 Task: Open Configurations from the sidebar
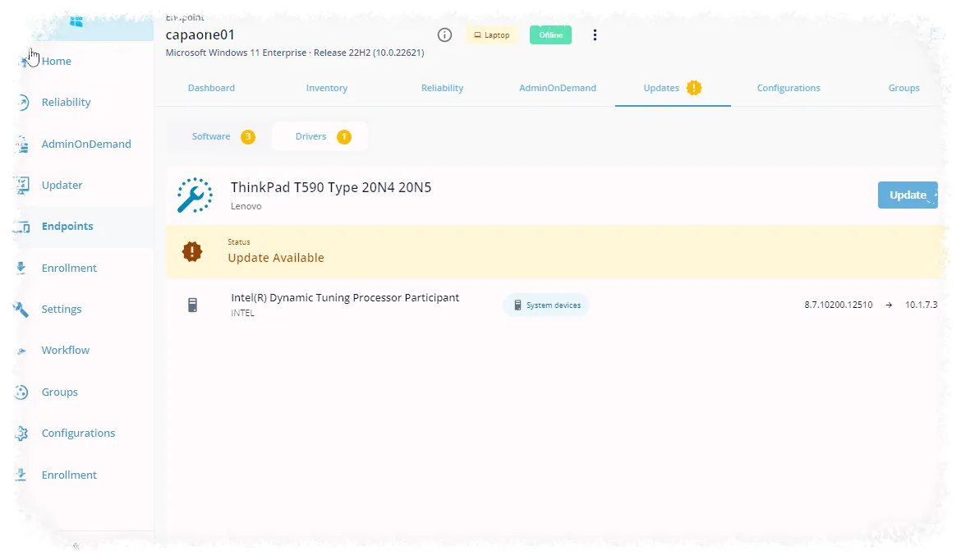point(79,434)
